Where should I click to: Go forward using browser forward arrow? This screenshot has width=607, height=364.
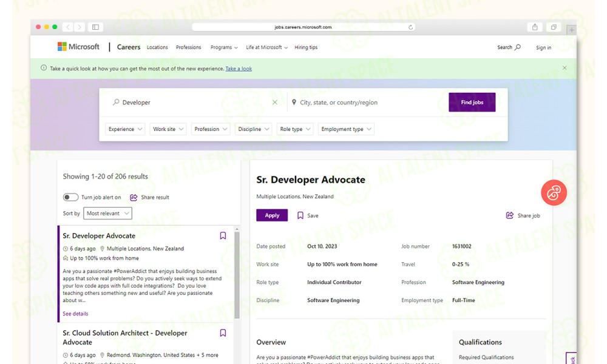(x=80, y=27)
